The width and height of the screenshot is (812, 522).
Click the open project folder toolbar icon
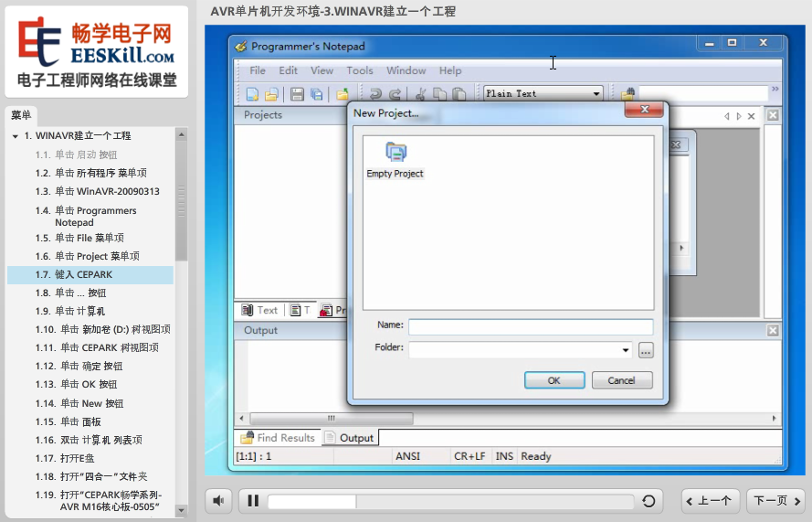(x=343, y=94)
